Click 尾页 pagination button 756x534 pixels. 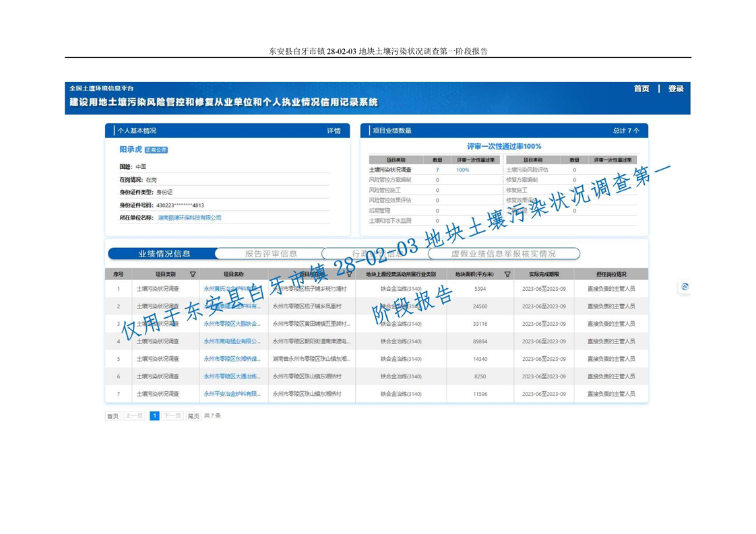(x=193, y=416)
